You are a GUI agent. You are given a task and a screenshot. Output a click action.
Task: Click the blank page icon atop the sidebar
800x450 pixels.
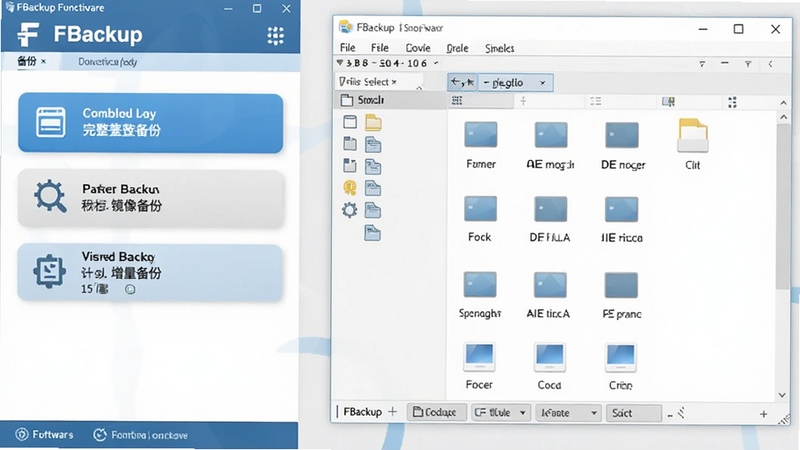[x=350, y=122]
